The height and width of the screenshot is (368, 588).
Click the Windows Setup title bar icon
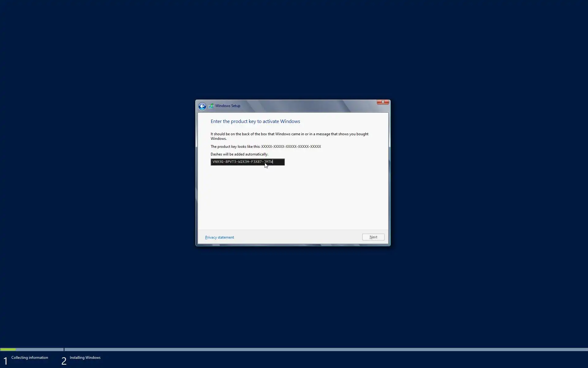pyautogui.click(x=211, y=106)
